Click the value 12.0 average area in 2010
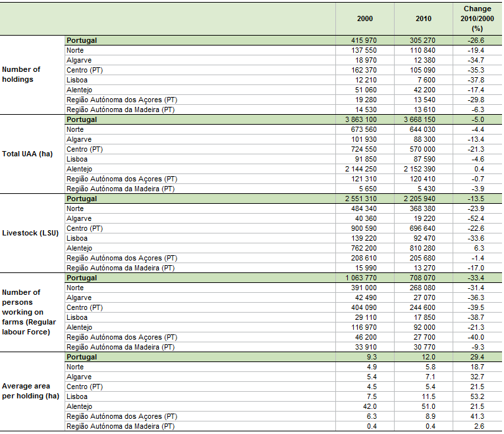This screenshot has height=434, width=504. click(428, 357)
